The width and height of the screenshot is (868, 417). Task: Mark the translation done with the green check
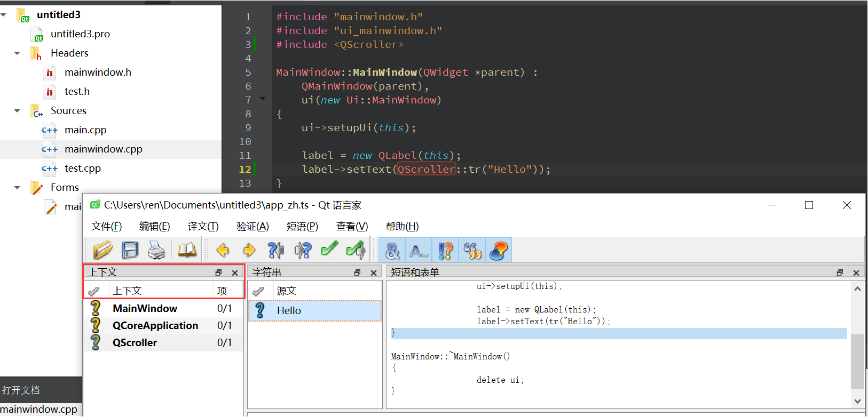tap(329, 249)
